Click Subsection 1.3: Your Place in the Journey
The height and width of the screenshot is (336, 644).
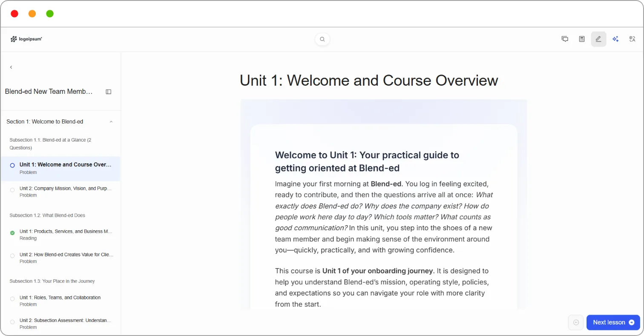click(x=52, y=281)
